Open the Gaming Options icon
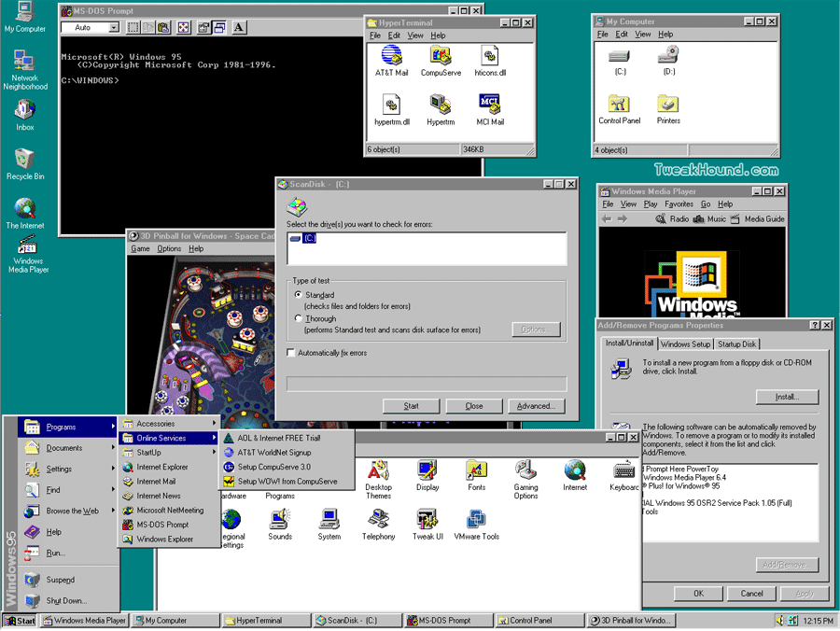840x631 pixels. coord(525,471)
